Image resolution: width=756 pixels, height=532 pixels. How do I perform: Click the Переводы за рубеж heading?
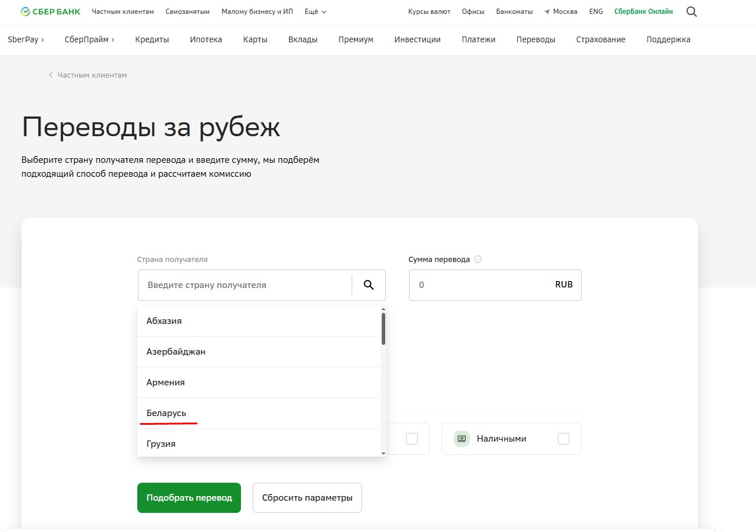click(x=151, y=127)
